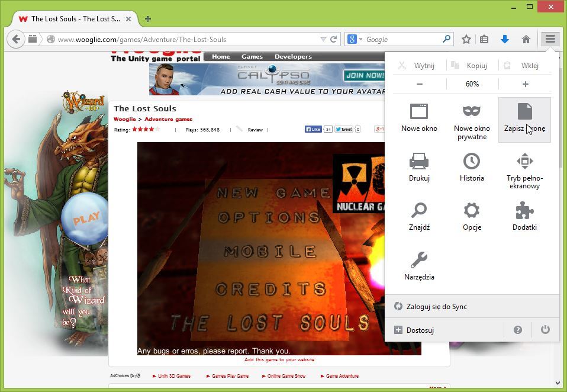Open the Developers tab on Wooglie
This screenshot has height=392, width=567.
pyautogui.click(x=293, y=56)
